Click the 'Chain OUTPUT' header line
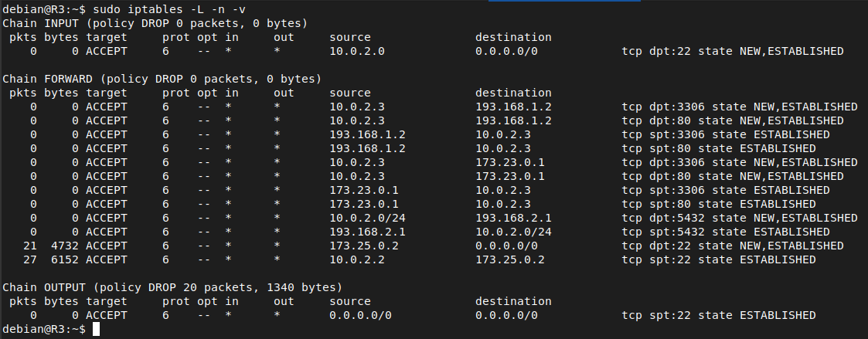Viewport: 868px width, 339px height. pyautogui.click(x=172, y=287)
